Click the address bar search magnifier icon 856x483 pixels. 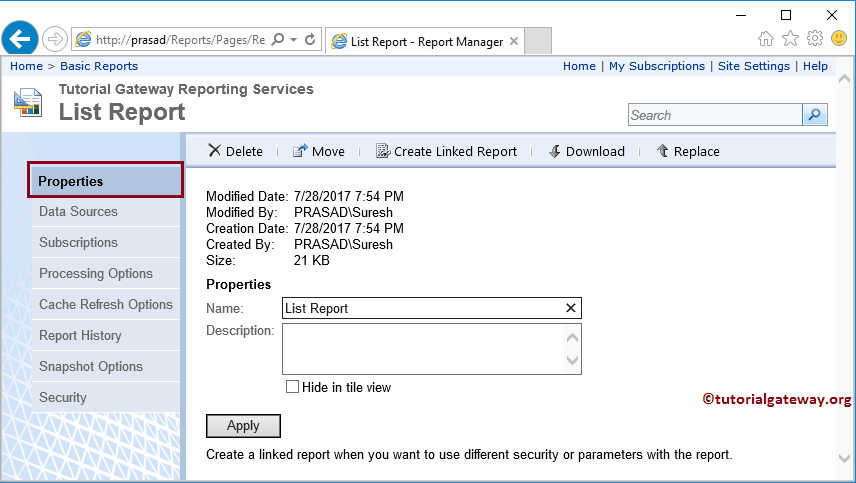pyautogui.click(x=278, y=39)
